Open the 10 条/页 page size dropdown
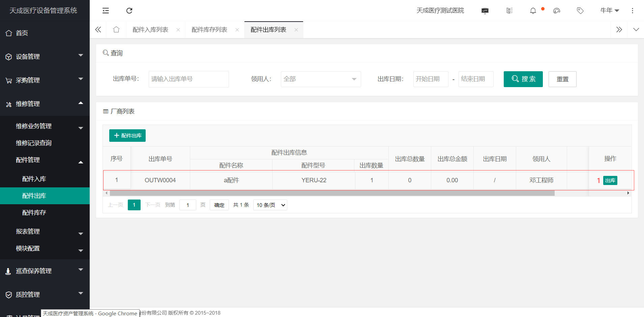Screen dimensions: 644x317 pyautogui.click(x=270, y=205)
